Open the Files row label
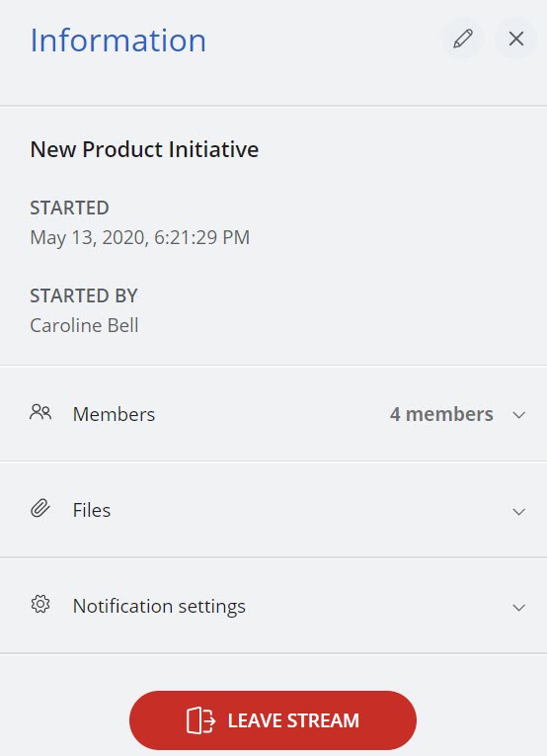This screenshot has width=547, height=756. [x=92, y=510]
